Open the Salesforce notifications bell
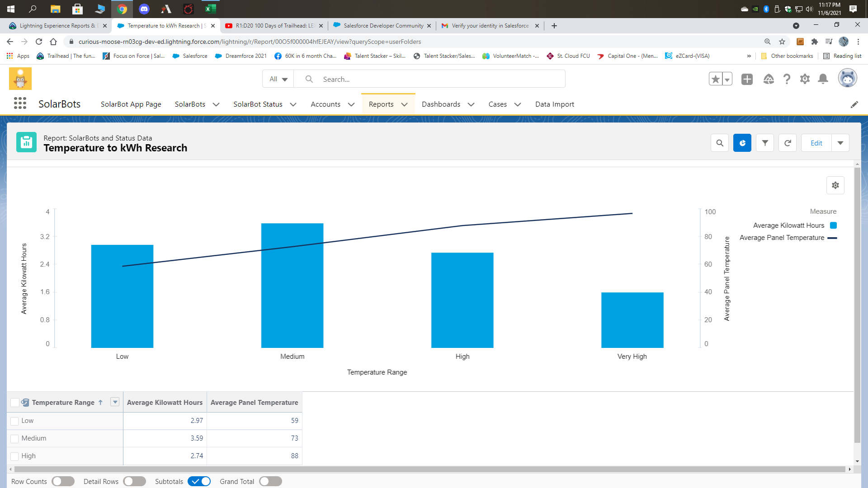868x488 pixels. (823, 79)
